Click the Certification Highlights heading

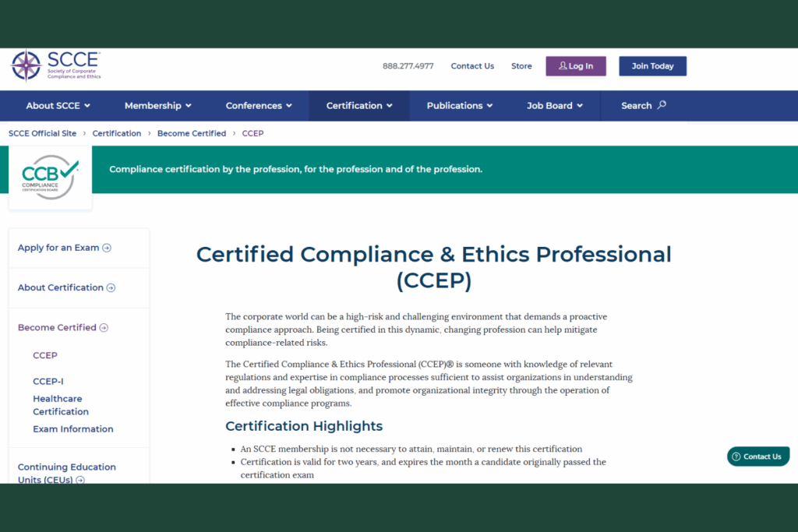[x=304, y=426]
